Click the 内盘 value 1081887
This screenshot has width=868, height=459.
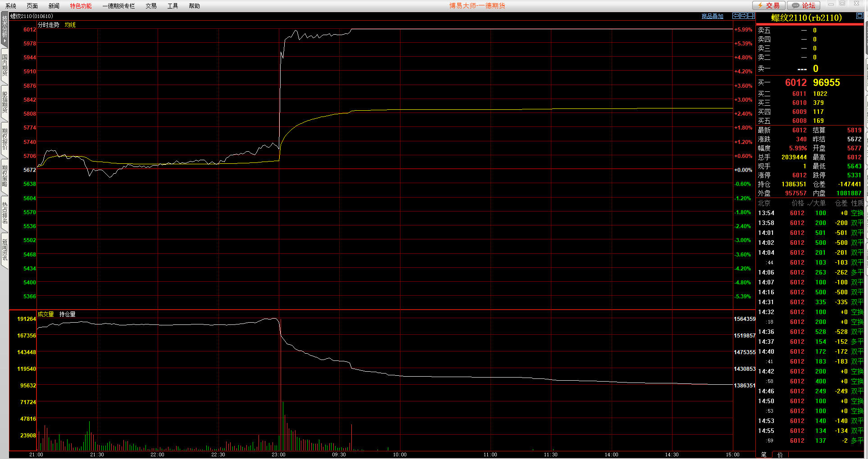click(849, 193)
